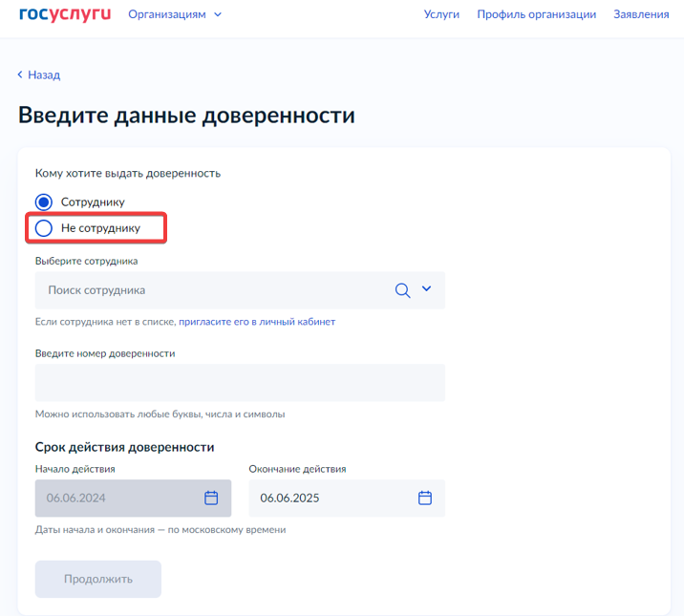The height and width of the screenshot is (616, 684).
Task: Click the Введите данные доверенности heading
Action: 186,116
